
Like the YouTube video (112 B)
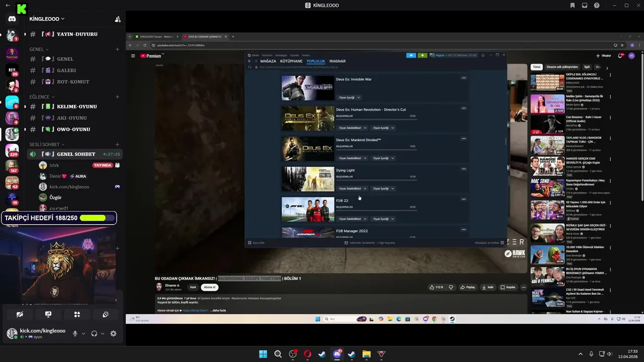[x=436, y=287]
